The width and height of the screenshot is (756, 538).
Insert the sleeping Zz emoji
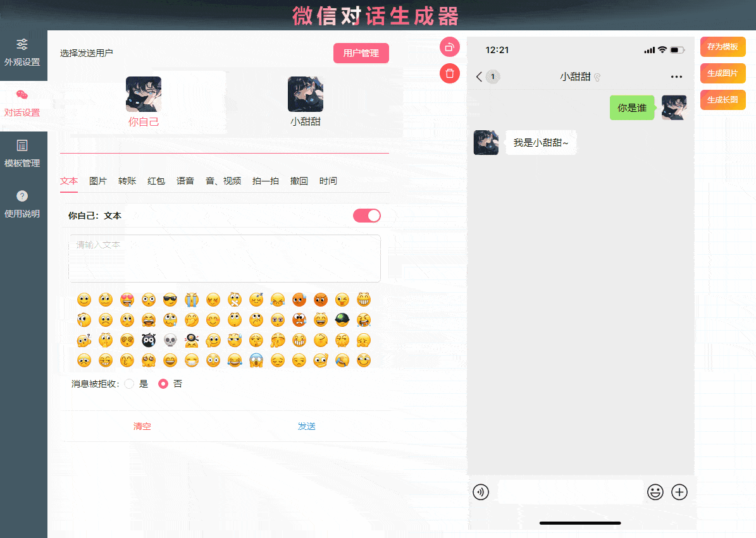click(256, 300)
